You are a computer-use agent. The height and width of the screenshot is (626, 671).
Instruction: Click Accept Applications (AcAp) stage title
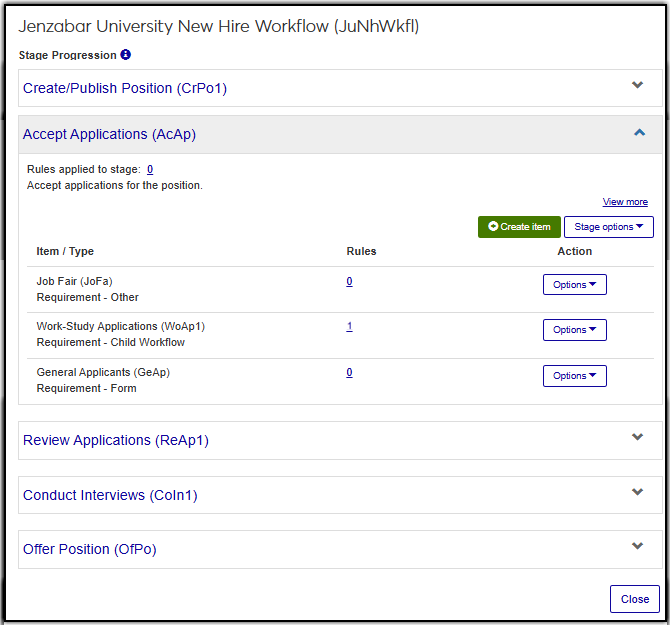[109, 134]
